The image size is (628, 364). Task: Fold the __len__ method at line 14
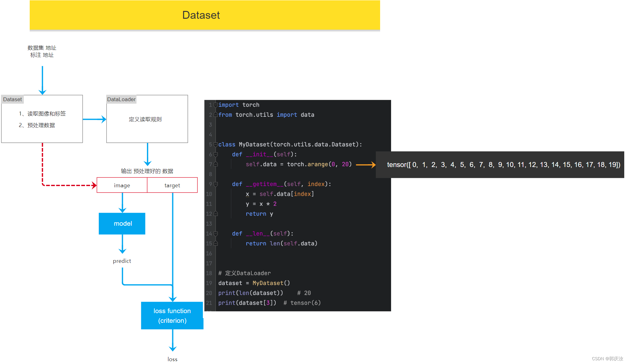click(x=215, y=234)
